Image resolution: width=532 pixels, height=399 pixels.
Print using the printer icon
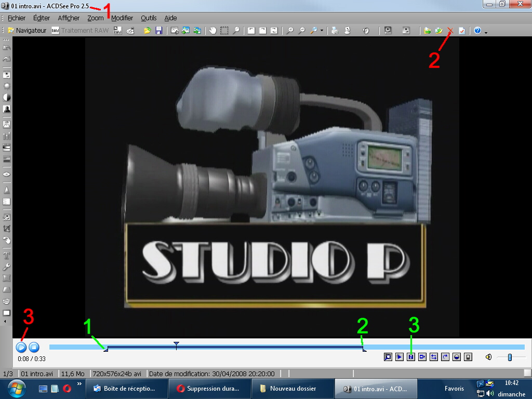[335, 31]
